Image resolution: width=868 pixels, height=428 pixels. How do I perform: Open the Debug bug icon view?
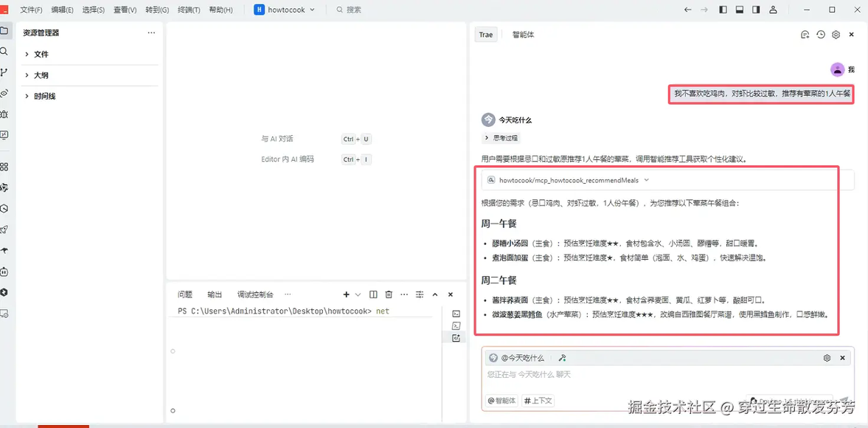4,114
